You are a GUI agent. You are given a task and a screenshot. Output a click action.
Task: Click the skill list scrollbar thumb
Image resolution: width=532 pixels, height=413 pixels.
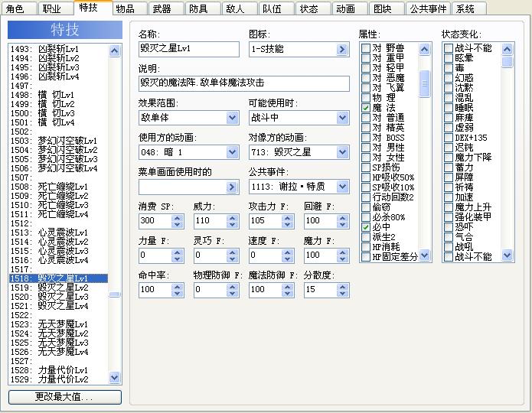115,294
